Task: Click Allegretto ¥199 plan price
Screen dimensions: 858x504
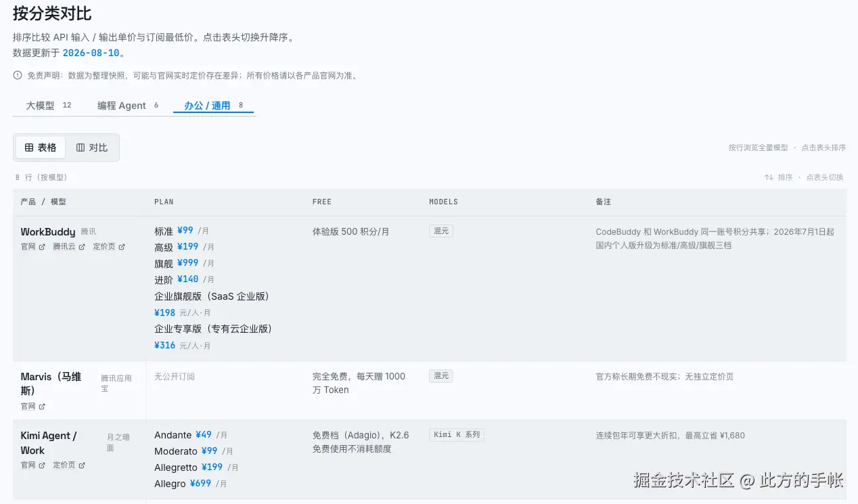Action: [x=212, y=467]
